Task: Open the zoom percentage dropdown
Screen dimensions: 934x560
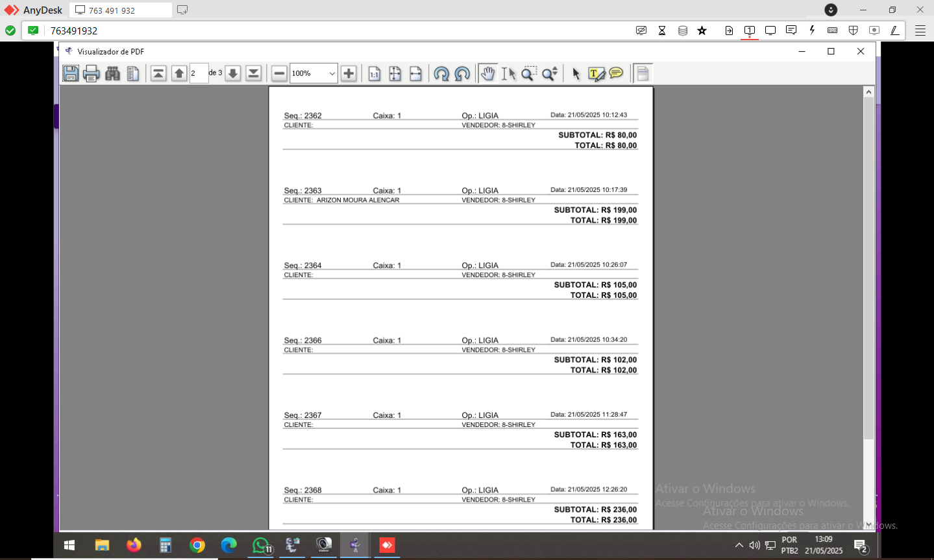Action: pos(332,73)
